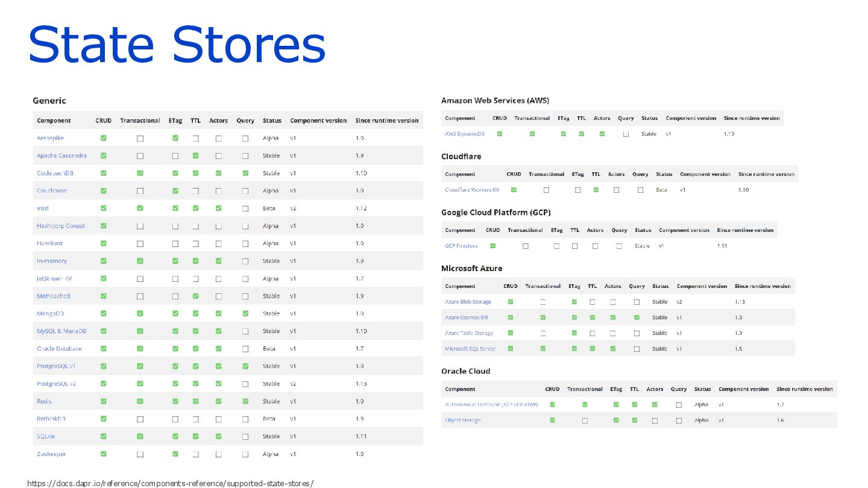Open the Couchbase link

(52, 190)
